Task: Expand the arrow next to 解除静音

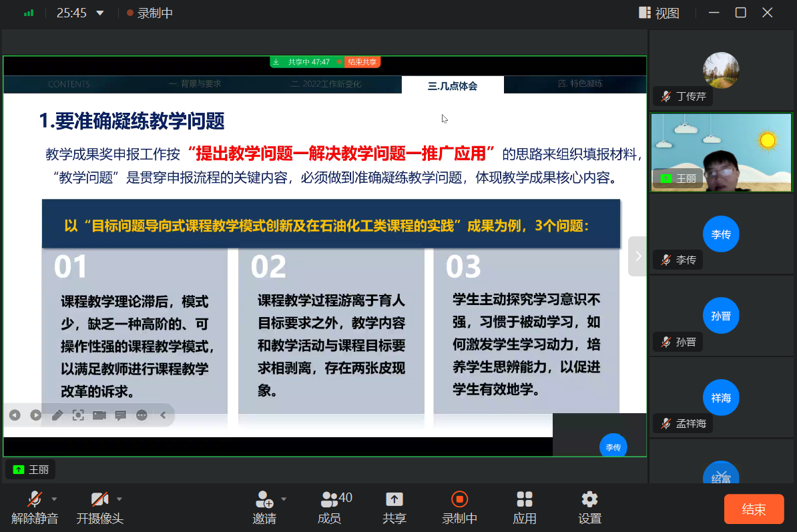Action: [55, 499]
